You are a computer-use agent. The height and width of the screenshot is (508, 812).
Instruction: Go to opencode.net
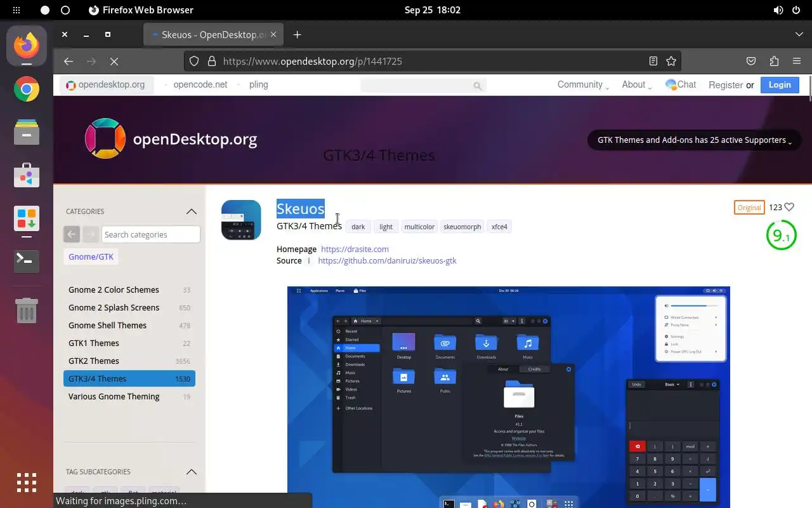click(x=200, y=84)
